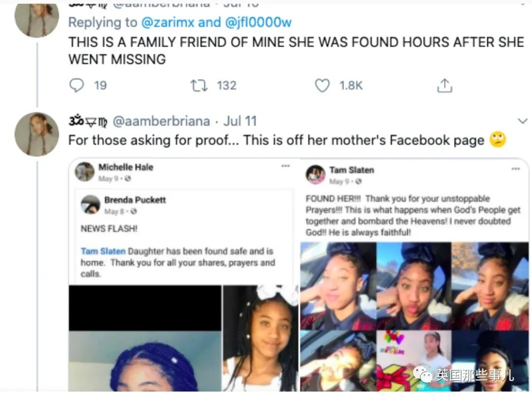Click the Michelle Hale name heading

click(x=126, y=167)
